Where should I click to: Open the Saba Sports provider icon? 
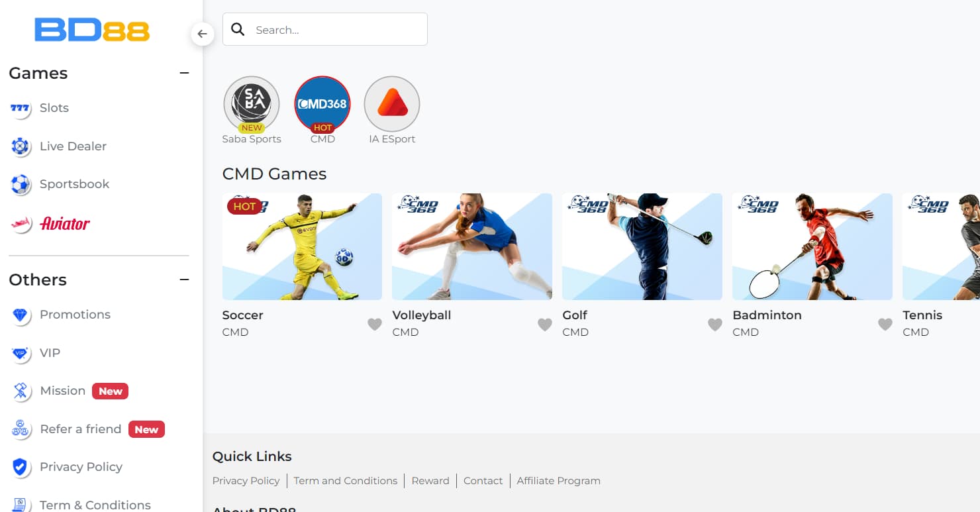tap(252, 104)
